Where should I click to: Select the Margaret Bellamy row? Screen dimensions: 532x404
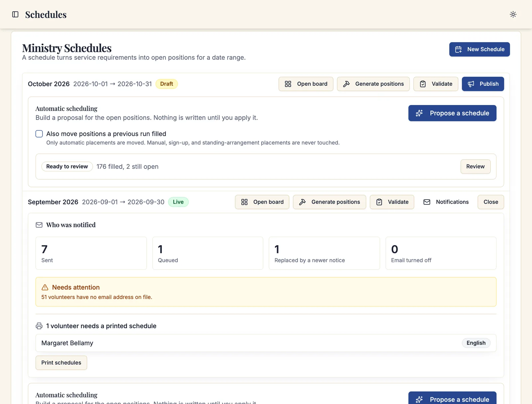[266, 343]
